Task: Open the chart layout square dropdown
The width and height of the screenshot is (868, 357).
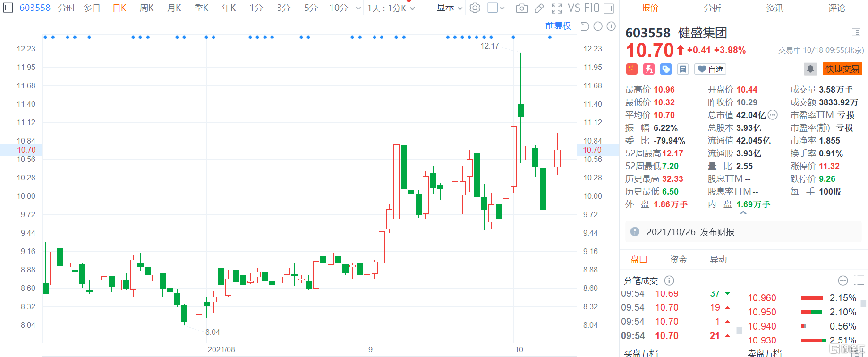Action: [x=496, y=8]
